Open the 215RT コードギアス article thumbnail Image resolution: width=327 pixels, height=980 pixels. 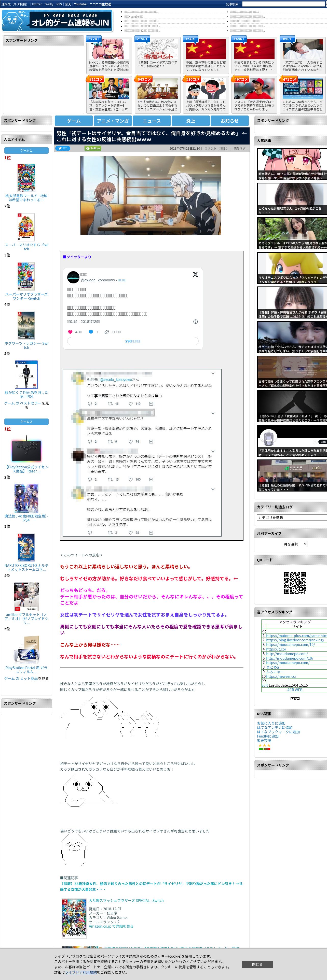[157, 49]
